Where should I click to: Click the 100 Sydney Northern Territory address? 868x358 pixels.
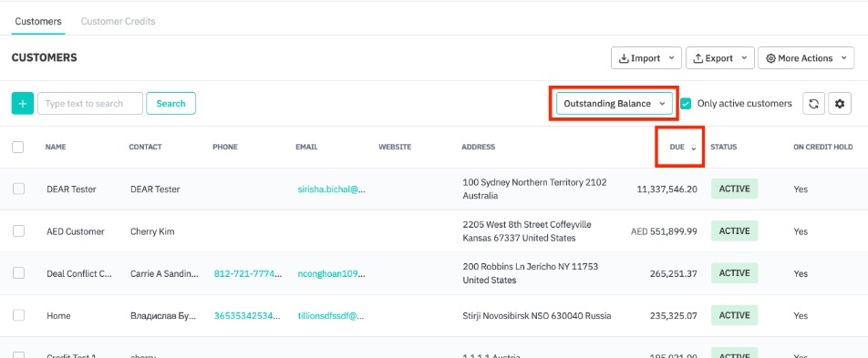[x=534, y=189]
